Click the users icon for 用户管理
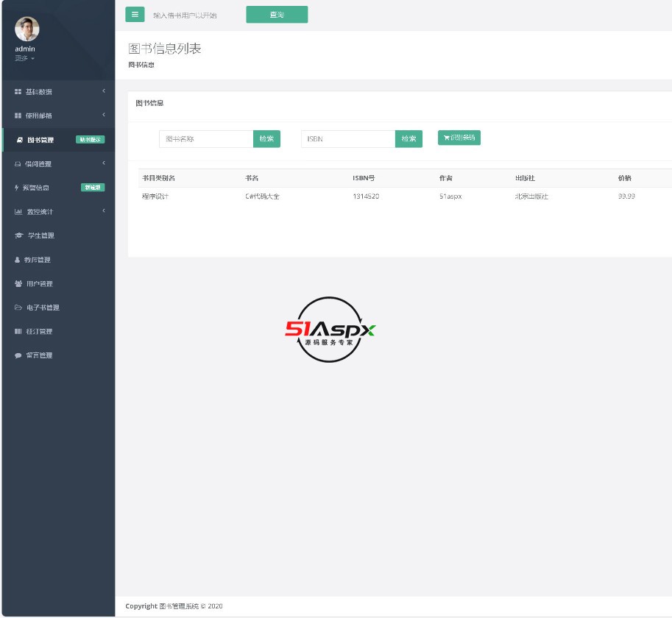Viewport: 672px width, 618px height. coord(18,283)
